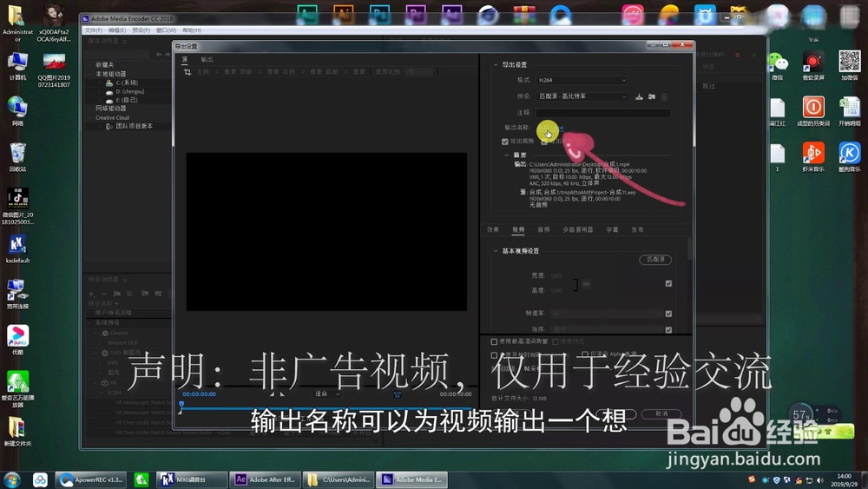The height and width of the screenshot is (489, 868).
Task: Switch to Adobe After Effects in taskbar
Action: [x=265, y=479]
